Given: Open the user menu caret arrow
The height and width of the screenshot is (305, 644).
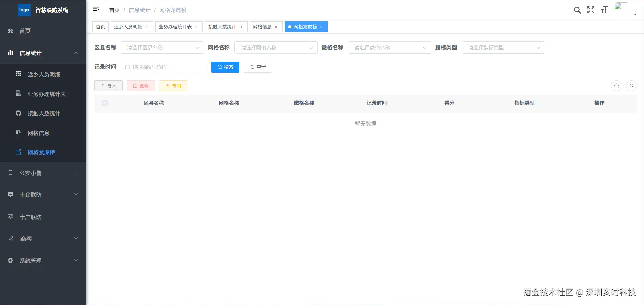Looking at the screenshot, I should coord(635,14).
